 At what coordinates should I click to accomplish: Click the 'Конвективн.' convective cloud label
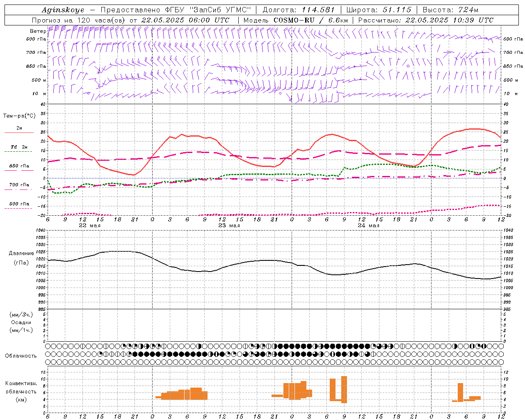pyautogui.click(x=21, y=383)
